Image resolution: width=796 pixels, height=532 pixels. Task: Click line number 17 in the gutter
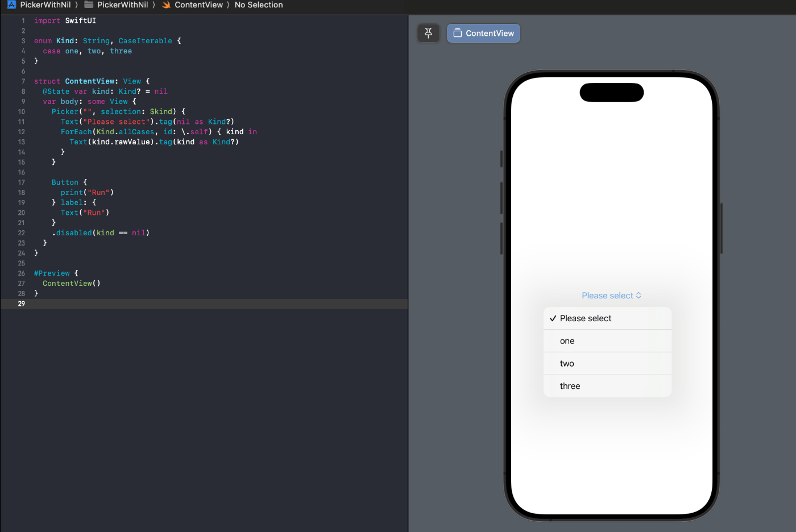21,182
